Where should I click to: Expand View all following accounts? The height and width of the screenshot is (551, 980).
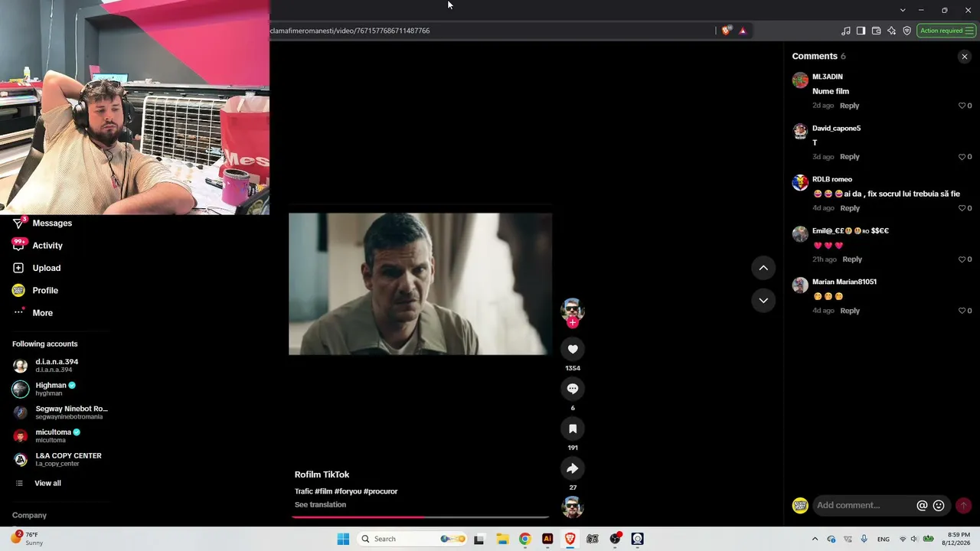click(47, 484)
